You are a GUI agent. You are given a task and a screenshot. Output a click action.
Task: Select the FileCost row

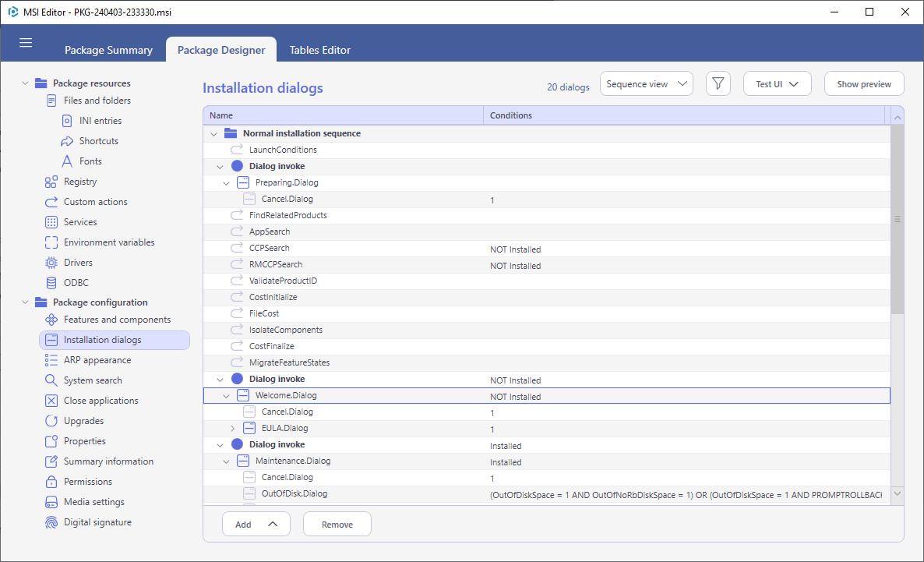(x=547, y=313)
